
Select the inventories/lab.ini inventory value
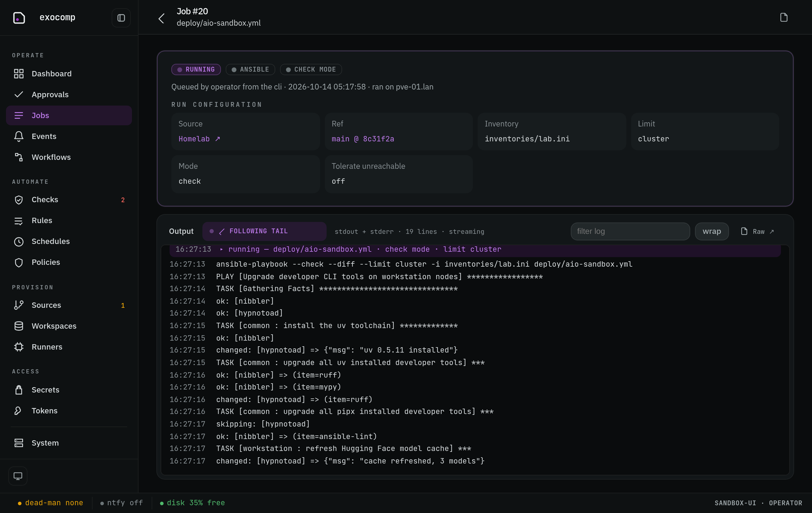pyautogui.click(x=527, y=139)
